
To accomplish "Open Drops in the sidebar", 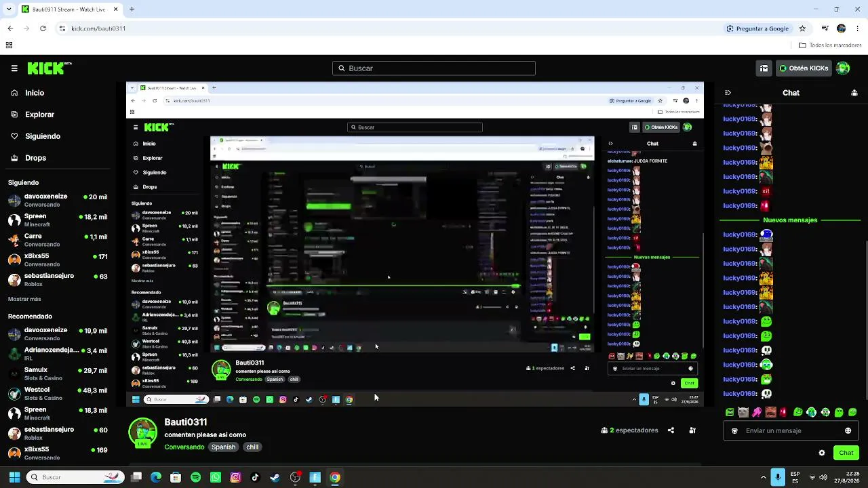I will pos(35,158).
